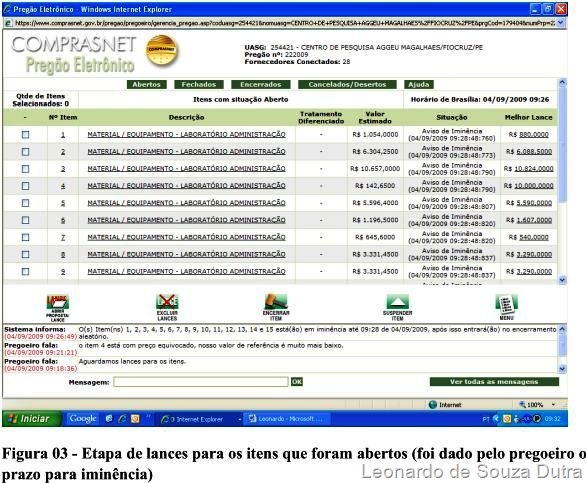Viewport: 586px width, 483px height.
Task: Click items list scroll down arrow
Action: click(x=562, y=280)
